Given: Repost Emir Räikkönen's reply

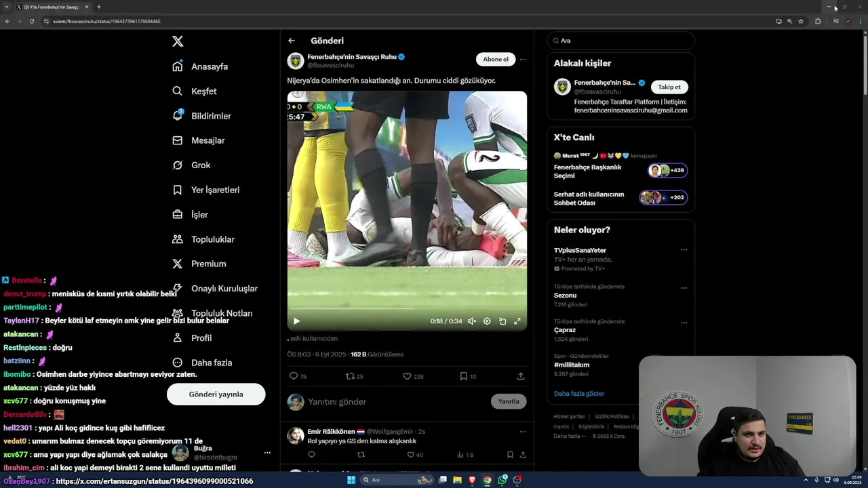Looking at the screenshot, I should pos(361,455).
